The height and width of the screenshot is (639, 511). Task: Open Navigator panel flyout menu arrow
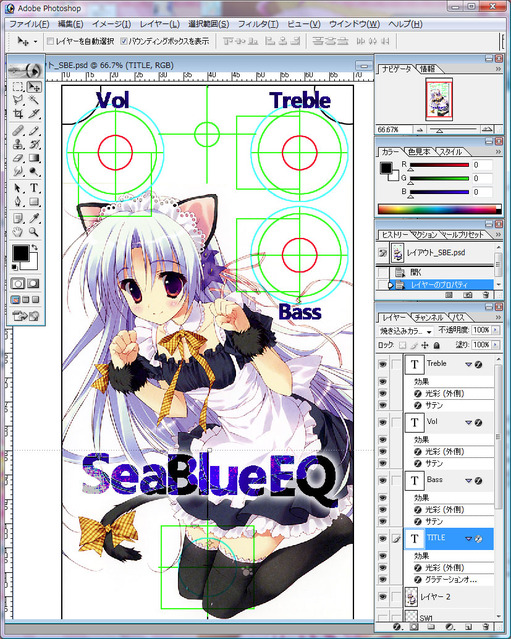[498, 69]
